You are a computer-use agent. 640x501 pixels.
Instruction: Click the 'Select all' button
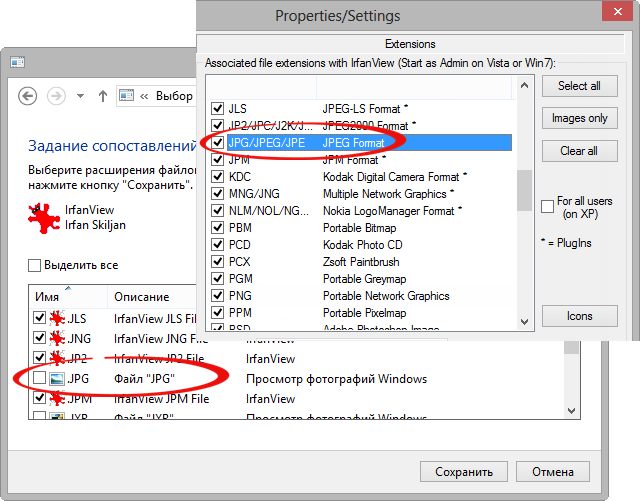580,86
